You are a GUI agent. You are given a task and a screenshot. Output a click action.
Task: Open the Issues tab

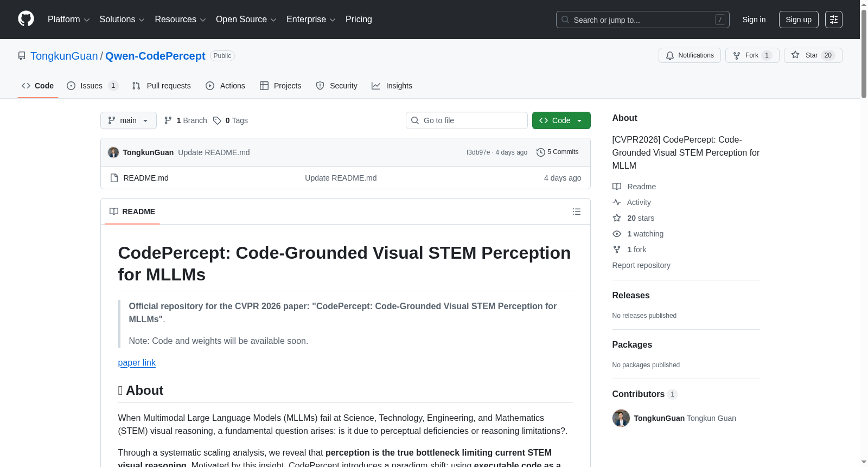pyautogui.click(x=92, y=86)
